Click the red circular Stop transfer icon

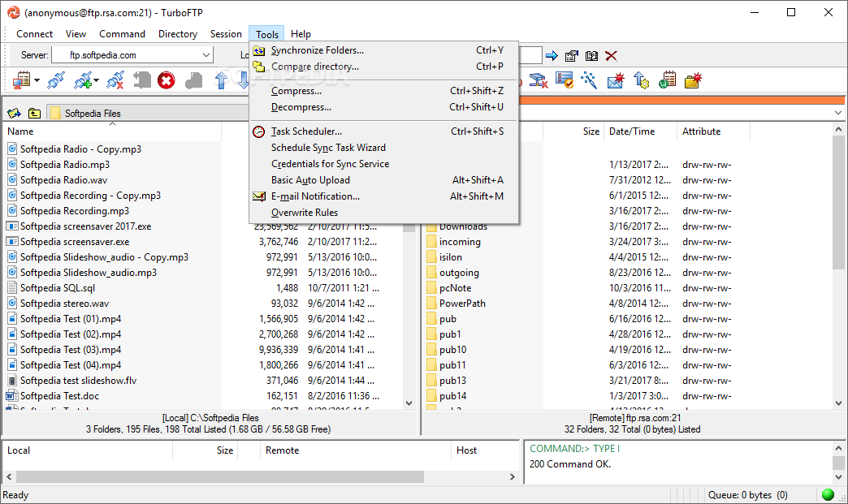(x=167, y=80)
